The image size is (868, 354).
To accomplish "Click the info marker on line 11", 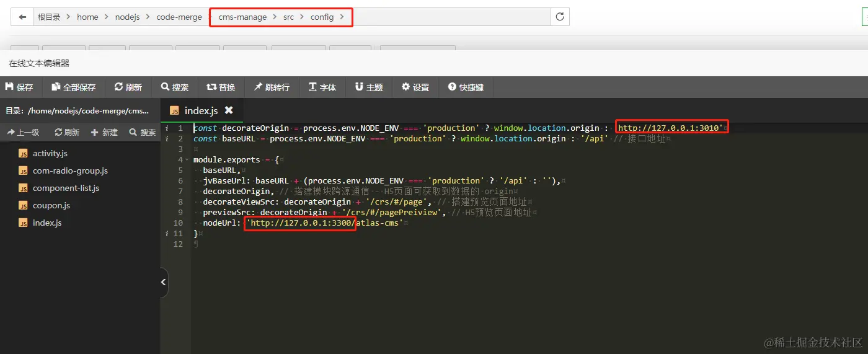I will (166, 233).
